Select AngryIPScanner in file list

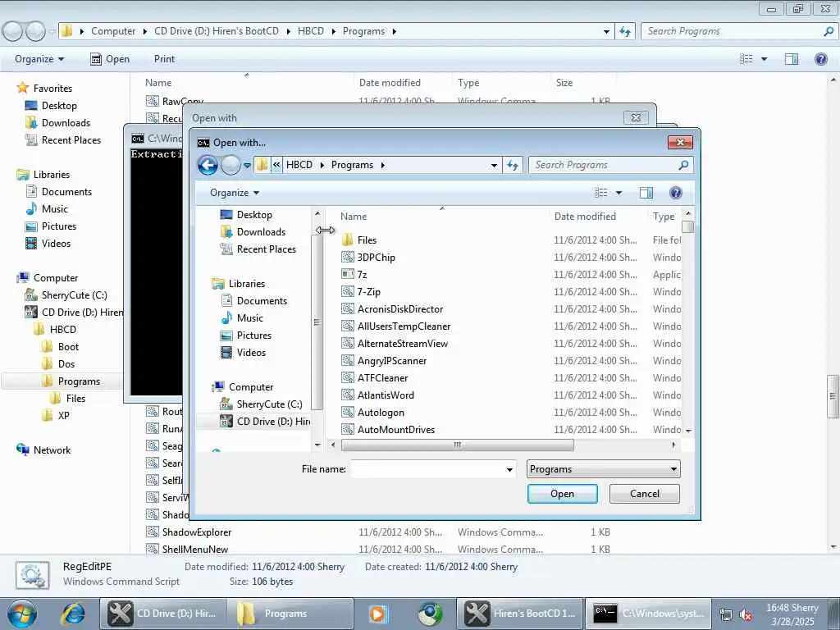pos(392,361)
